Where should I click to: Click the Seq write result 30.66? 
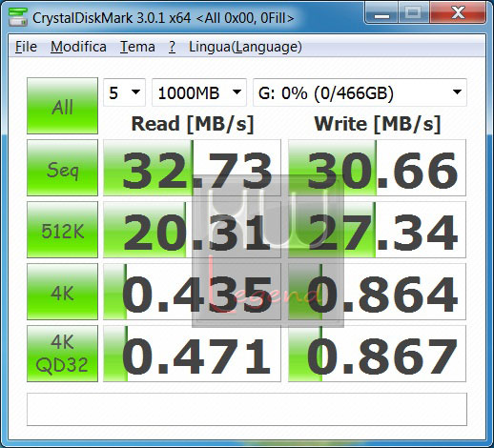point(377,168)
